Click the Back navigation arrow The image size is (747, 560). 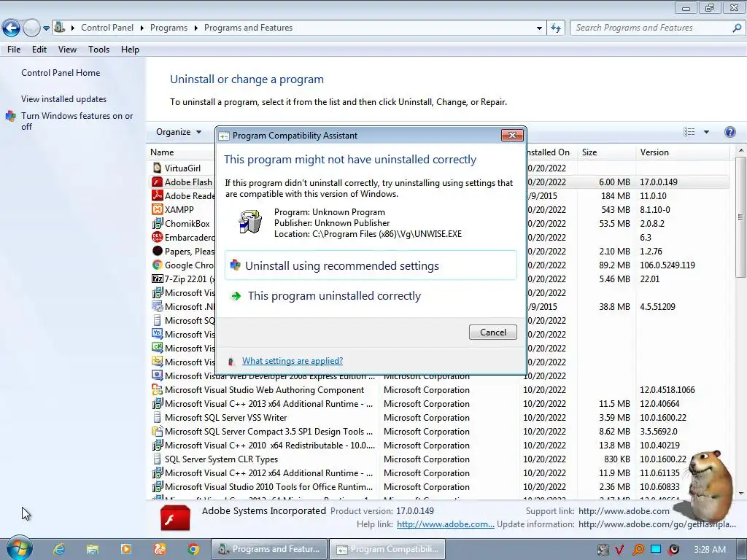11,28
